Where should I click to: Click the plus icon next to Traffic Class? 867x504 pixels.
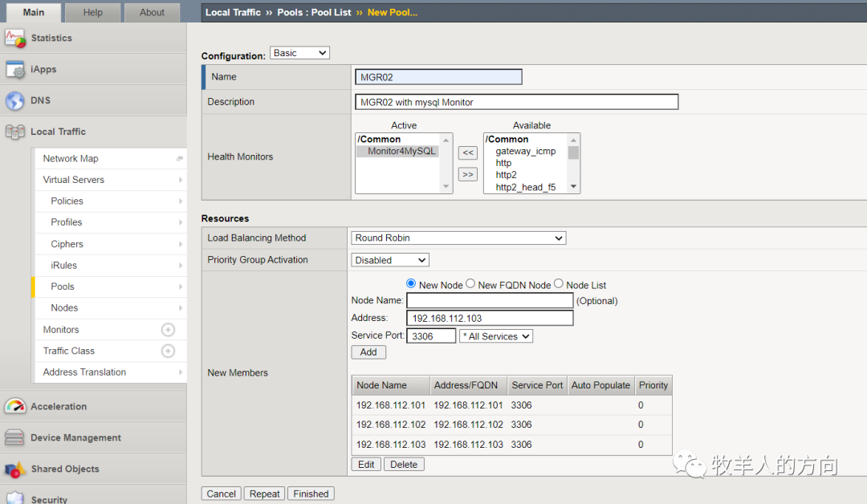(x=168, y=351)
